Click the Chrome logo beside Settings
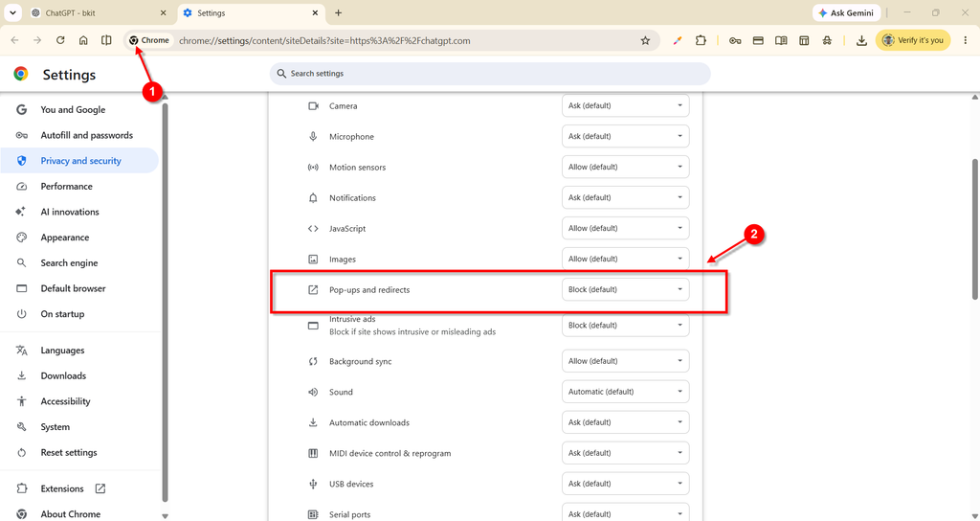The width and height of the screenshot is (980, 521). coord(21,75)
